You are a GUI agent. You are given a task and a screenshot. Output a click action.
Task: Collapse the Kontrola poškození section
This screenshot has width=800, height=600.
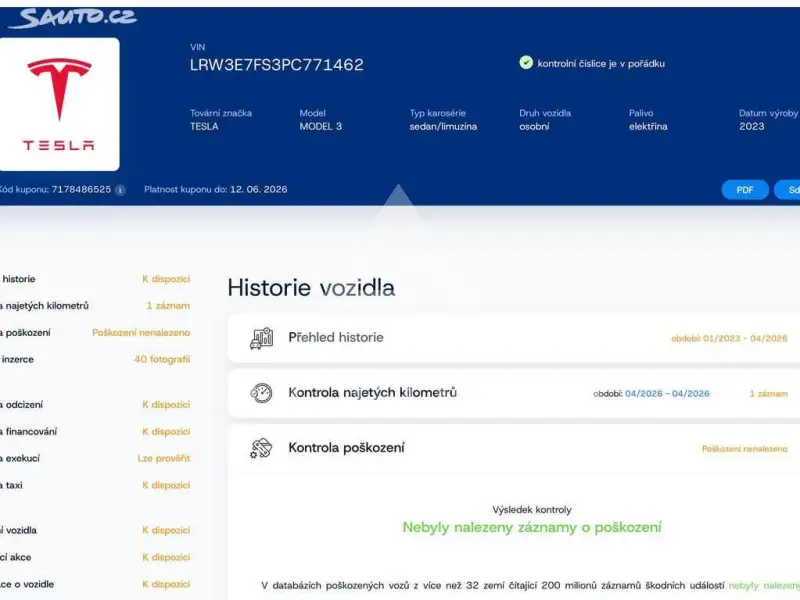(514, 448)
